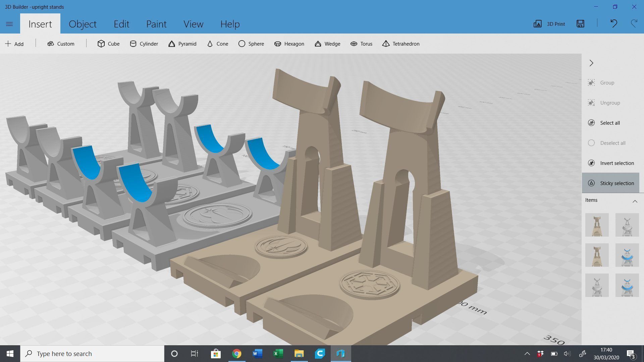Open Google Chrome from taskbar
Viewport: 644px width, 362px height.
point(236,354)
